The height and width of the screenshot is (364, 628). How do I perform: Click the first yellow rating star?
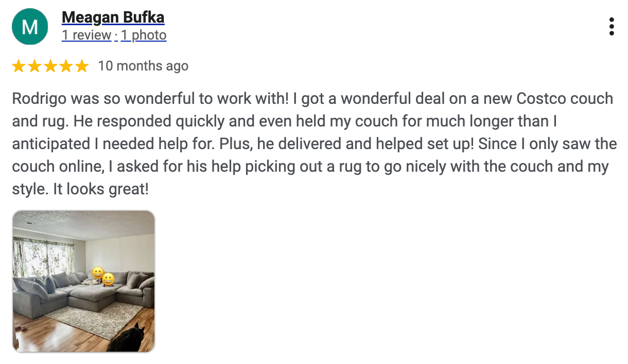point(19,66)
